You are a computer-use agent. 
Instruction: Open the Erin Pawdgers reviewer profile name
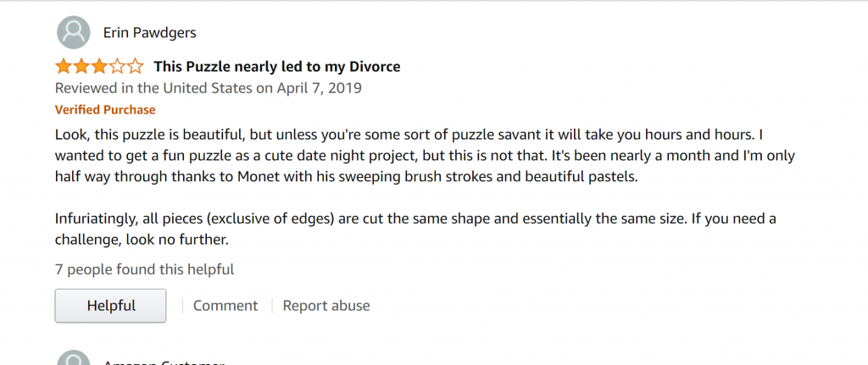click(150, 33)
